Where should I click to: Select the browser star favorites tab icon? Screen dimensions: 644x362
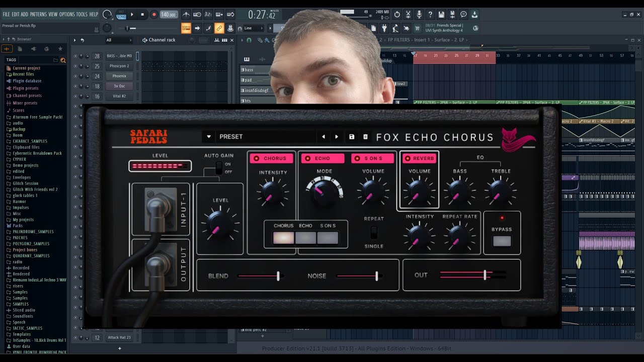point(60,49)
